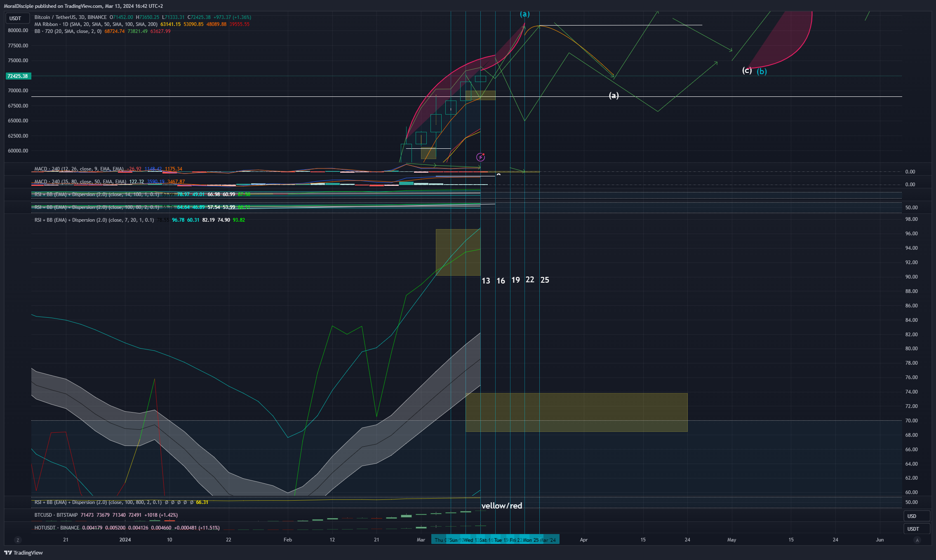Click the TradingView logo at bottom left
The width and height of the screenshot is (936, 560).
click(x=24, y=553)
